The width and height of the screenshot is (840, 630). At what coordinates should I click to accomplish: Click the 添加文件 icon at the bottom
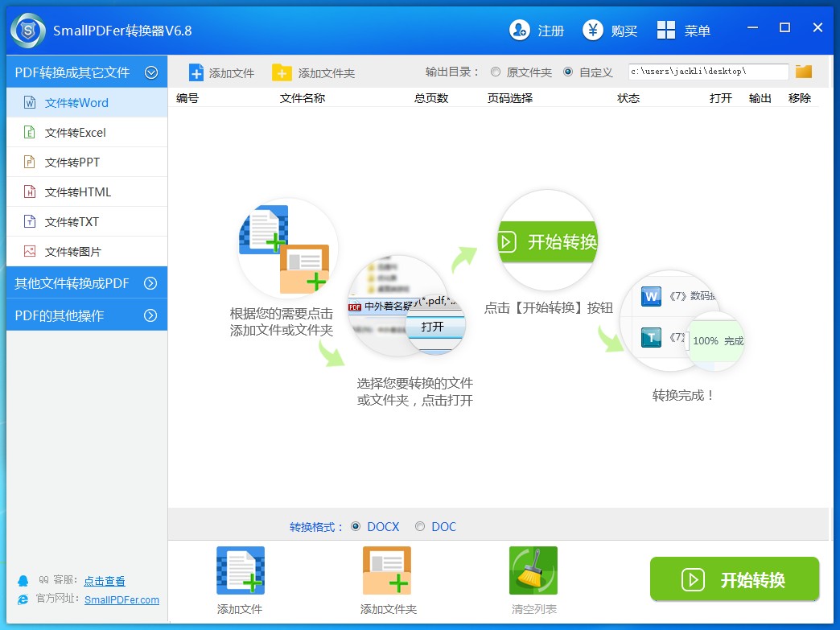pos(239,569)
